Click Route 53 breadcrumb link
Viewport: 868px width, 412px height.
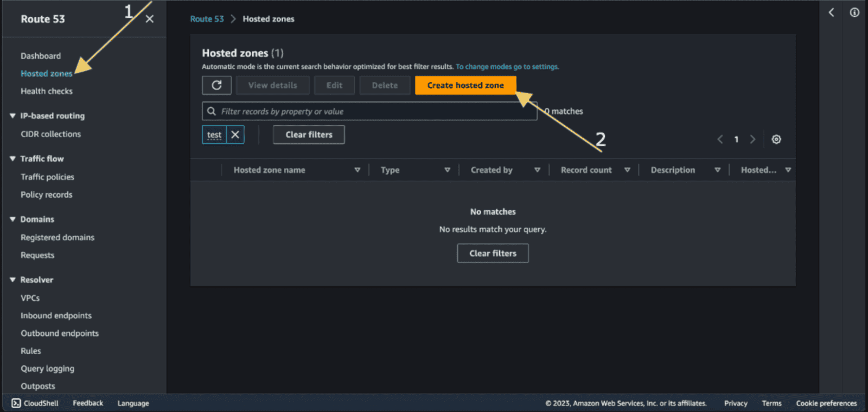pos(207,19)
